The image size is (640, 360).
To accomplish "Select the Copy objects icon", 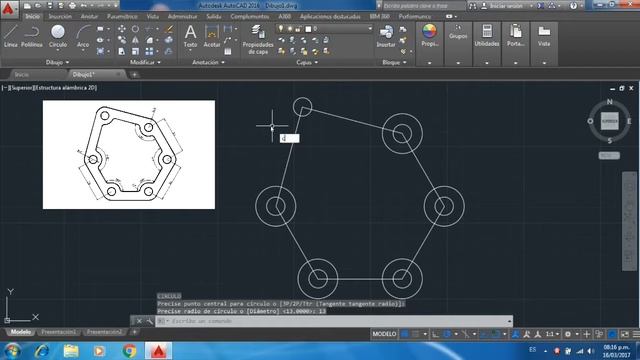I will (x=122, y=40).
